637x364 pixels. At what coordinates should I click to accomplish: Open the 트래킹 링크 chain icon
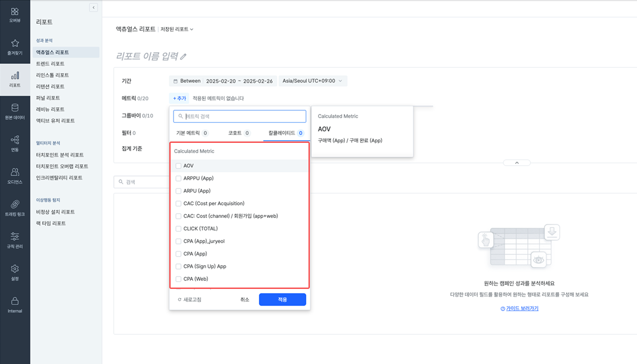[15, 204]
